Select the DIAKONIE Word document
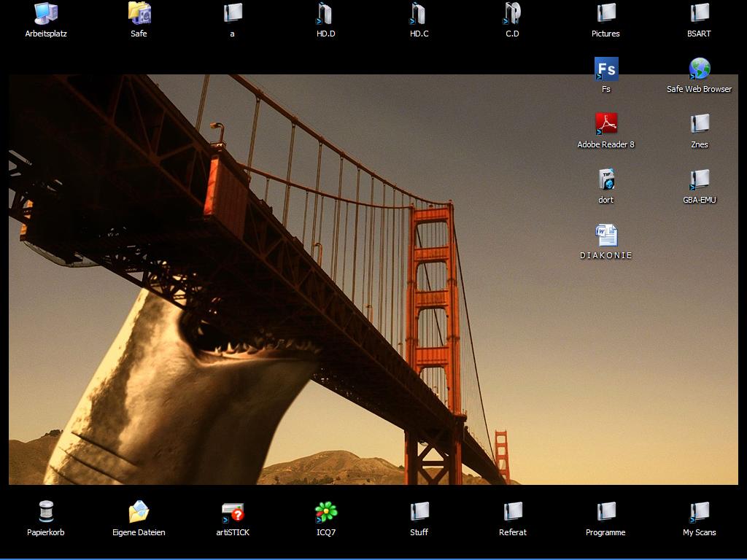Viewport: 747px width, 560px height. click(606, 235)
